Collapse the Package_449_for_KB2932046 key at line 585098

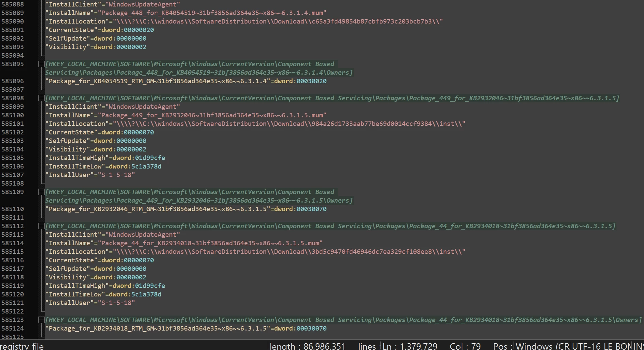[x=41, y=98]
